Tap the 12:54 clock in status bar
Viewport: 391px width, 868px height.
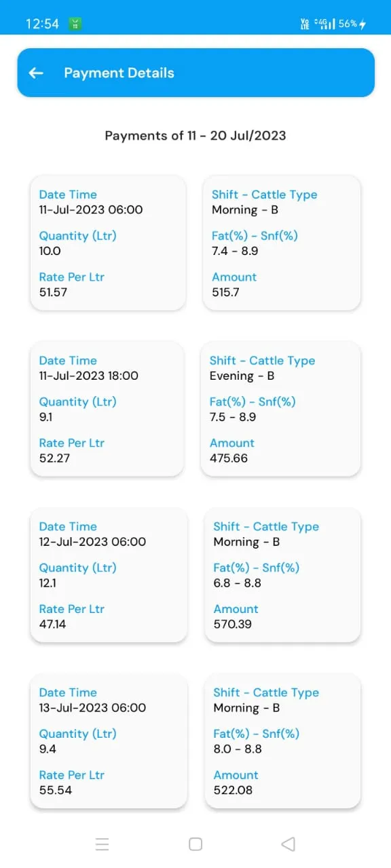click(42, 24)
